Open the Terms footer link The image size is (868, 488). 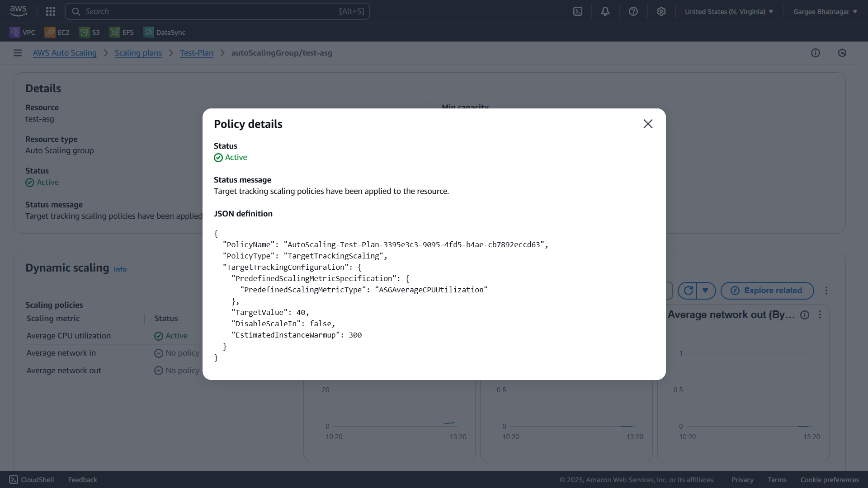click(777, 480)
